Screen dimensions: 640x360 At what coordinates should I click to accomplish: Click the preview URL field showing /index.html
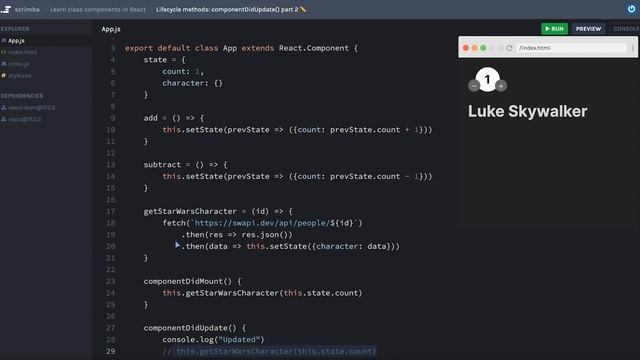click(571, 48)
